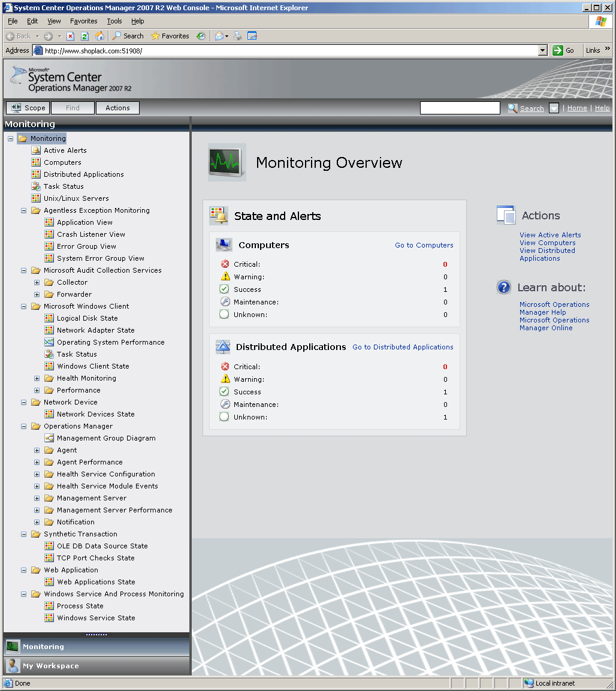
Task: Click the IE History toolbar icon
Action: click(201, 36)
